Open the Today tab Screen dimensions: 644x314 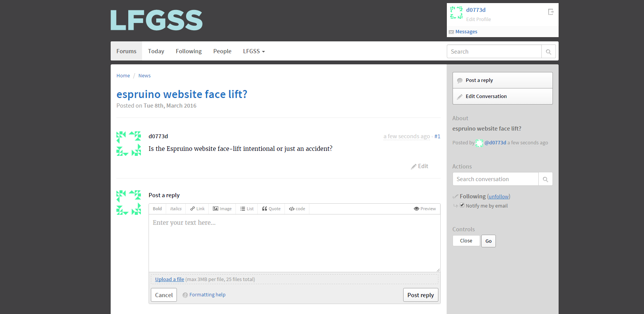coord(156,51)
